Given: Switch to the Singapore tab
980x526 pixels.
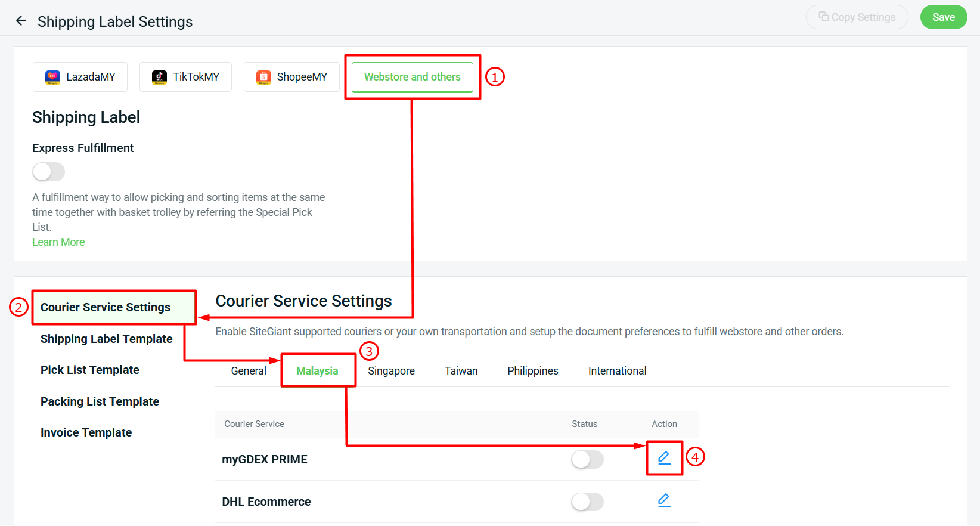Looking at the screenshot, I should [x=391, y=370].
